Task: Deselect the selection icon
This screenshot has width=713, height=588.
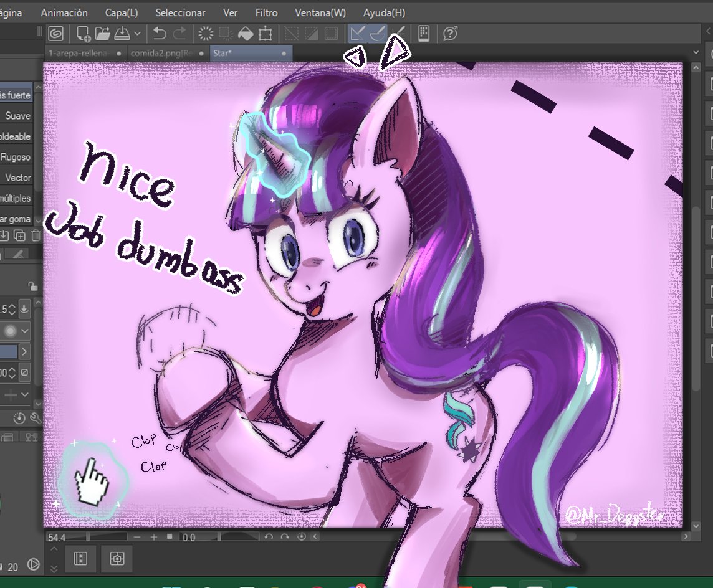Action: [x=292, y=34]
